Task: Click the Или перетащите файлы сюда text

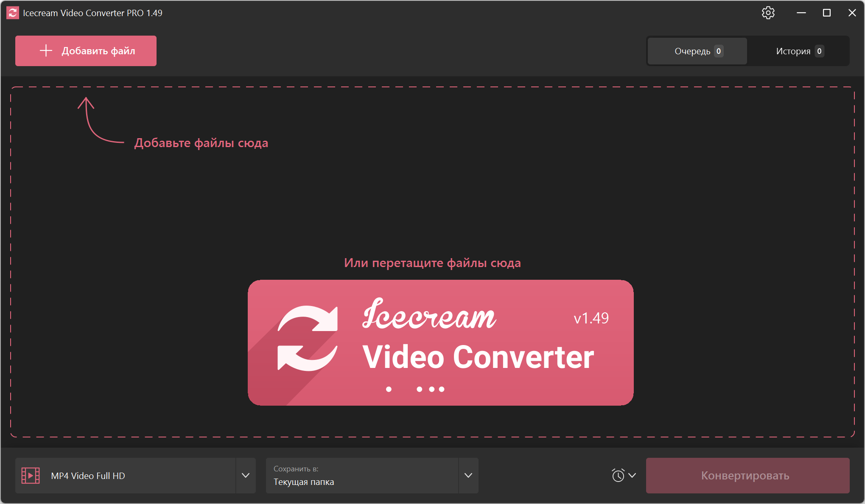Action: click(432, 263)
